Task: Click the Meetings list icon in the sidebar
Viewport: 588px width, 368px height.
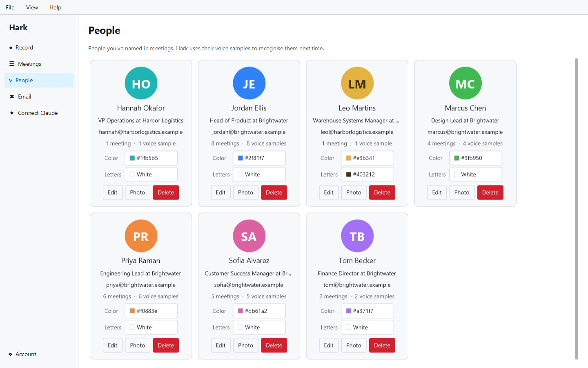Action: (x=12, y=64)
